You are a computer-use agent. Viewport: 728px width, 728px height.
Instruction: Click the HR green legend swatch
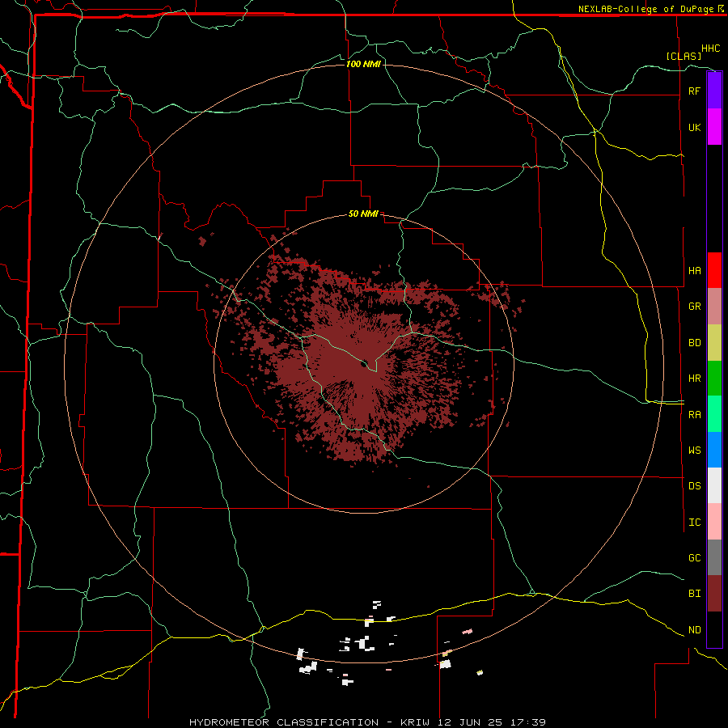(x=714, y=379)
